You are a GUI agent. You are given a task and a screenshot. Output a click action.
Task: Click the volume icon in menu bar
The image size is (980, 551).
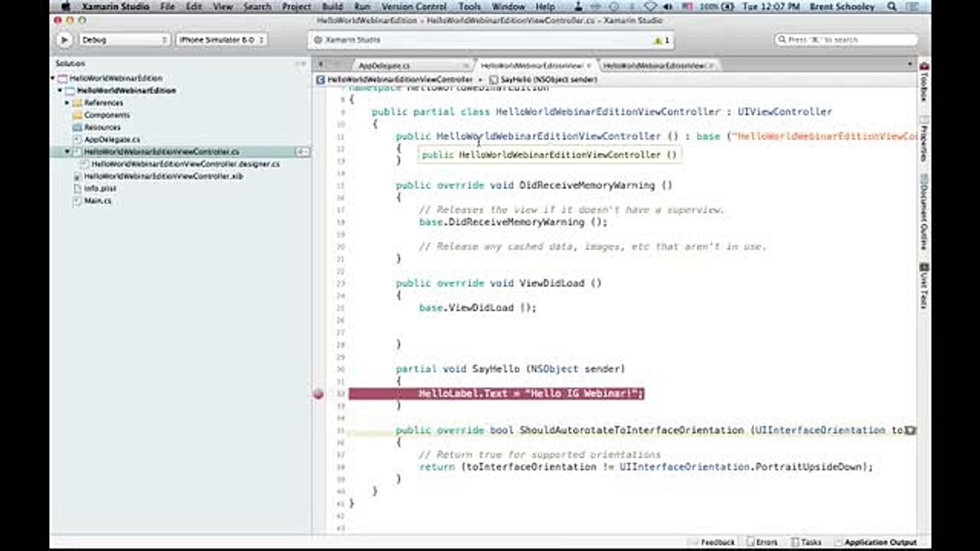(x=667, y=6)
